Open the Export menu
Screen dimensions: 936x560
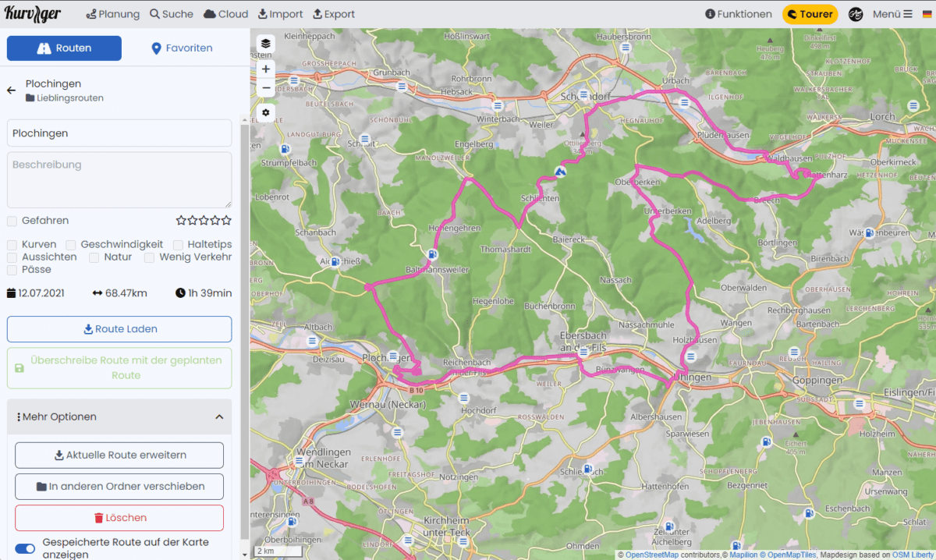334,14
